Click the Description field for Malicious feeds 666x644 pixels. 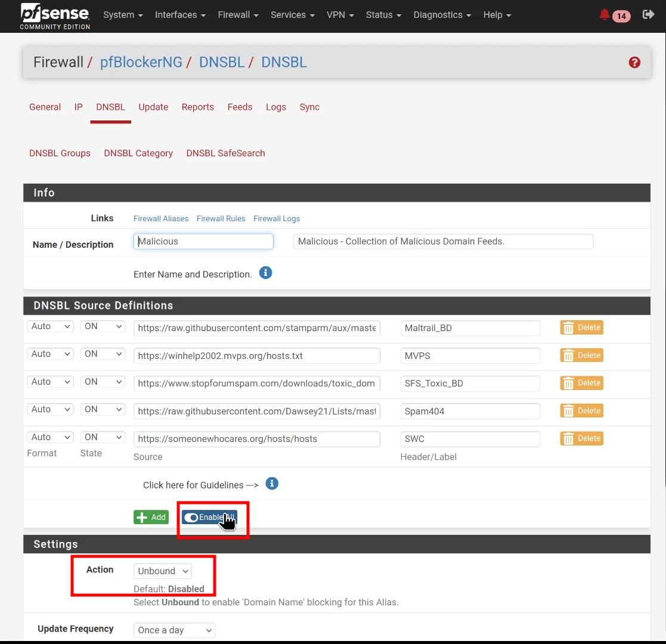coord(443,241)
